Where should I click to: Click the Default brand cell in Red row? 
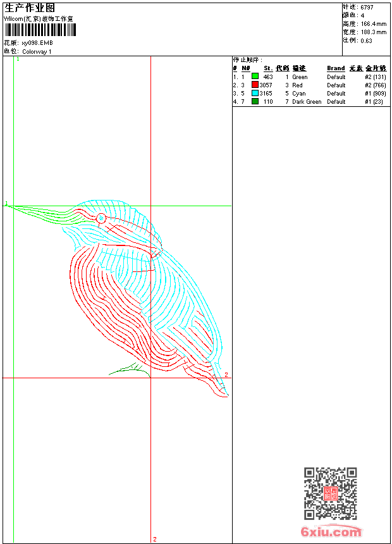pyautogui.click(x=336, y=85)
